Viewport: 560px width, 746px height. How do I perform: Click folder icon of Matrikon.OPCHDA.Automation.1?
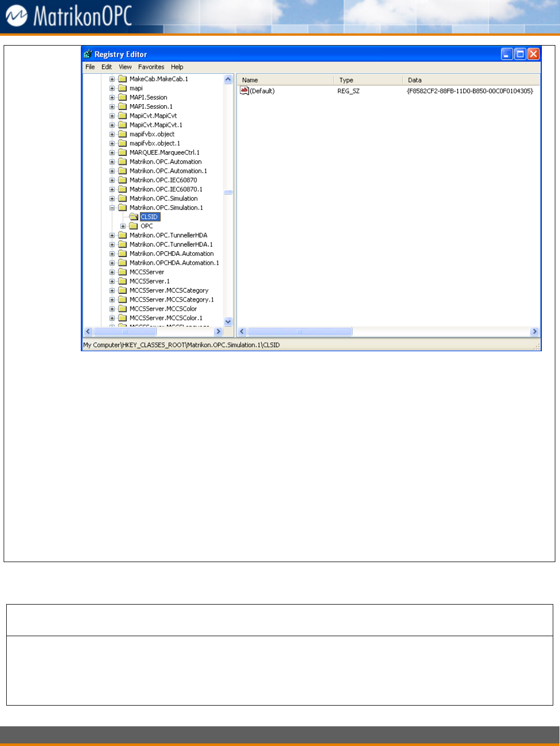122,263
